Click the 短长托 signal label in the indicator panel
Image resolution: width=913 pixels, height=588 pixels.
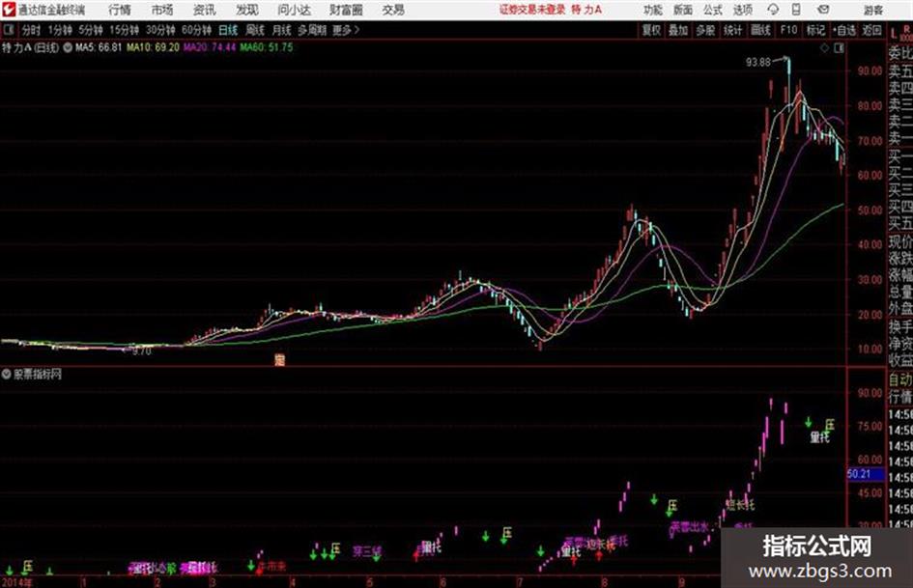(740, 504)
